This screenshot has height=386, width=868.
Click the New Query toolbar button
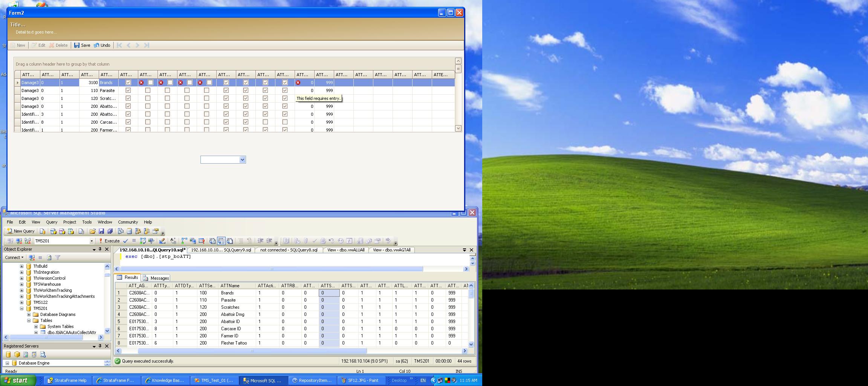[21, 231]
